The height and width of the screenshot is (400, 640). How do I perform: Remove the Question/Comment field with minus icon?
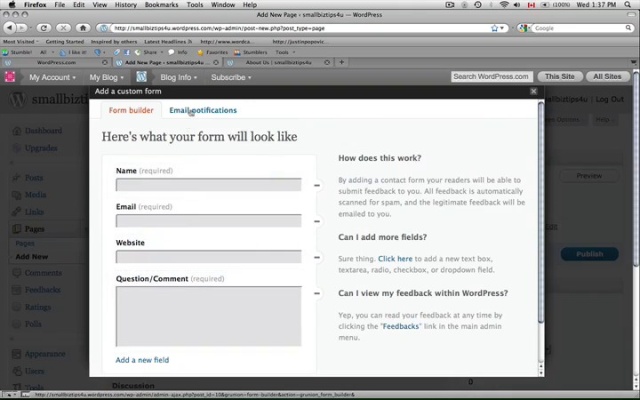317,293
